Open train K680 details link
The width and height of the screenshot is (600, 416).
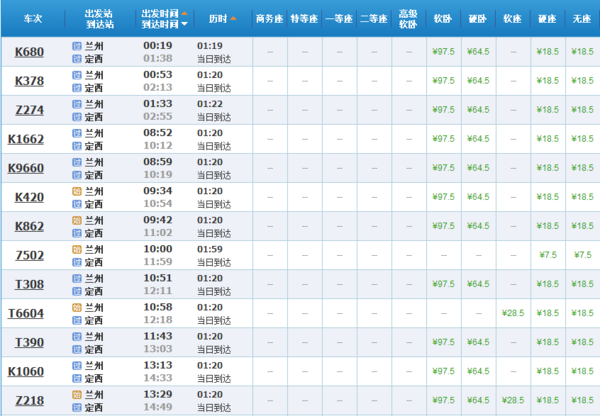(x=30, y=52)
